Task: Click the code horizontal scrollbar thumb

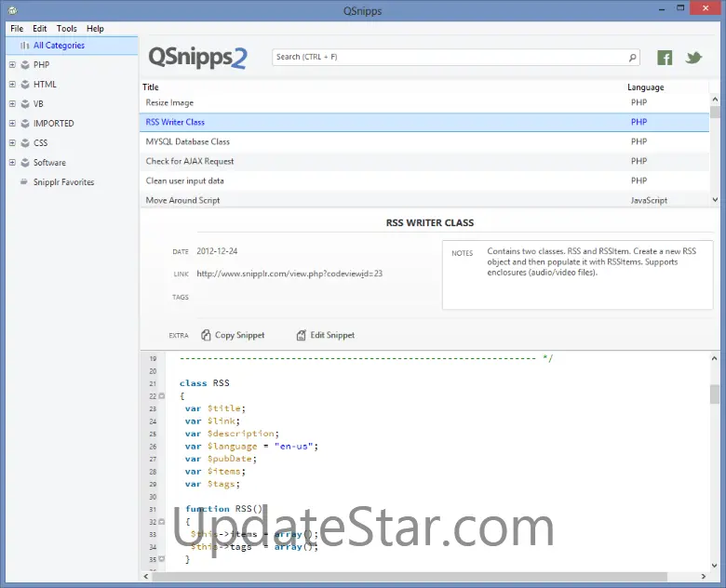Action: [410, 577]
